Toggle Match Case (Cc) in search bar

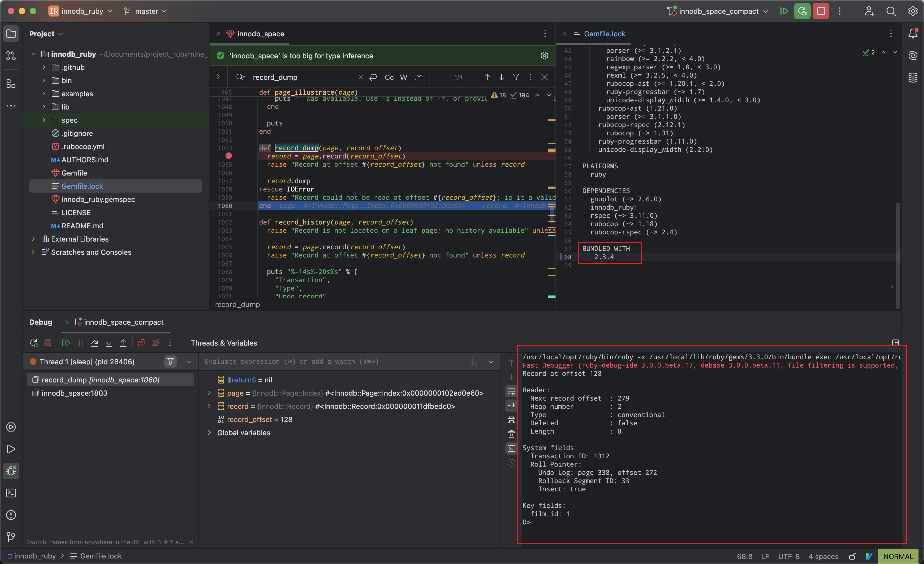[389, 77]
